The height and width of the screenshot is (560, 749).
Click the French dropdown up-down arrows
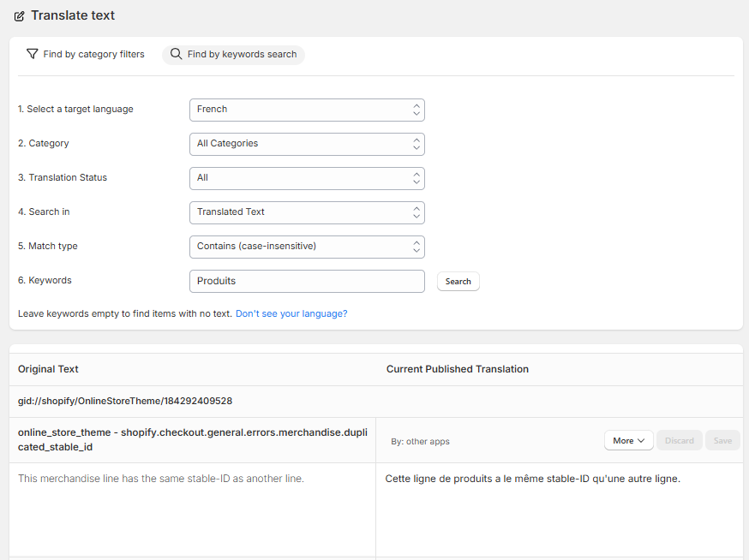click(x=416, y=110)
